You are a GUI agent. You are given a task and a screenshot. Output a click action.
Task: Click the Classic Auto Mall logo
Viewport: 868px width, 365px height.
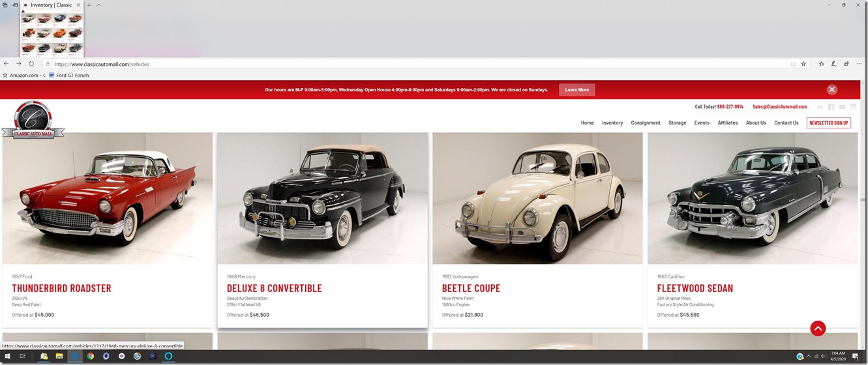click(x=33, y=121)
